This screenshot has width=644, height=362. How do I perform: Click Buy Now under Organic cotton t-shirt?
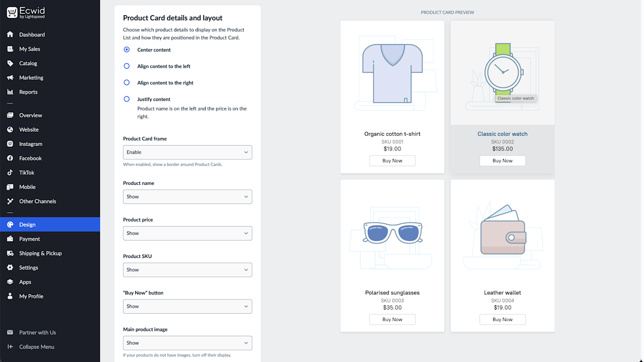coord(392,160)
